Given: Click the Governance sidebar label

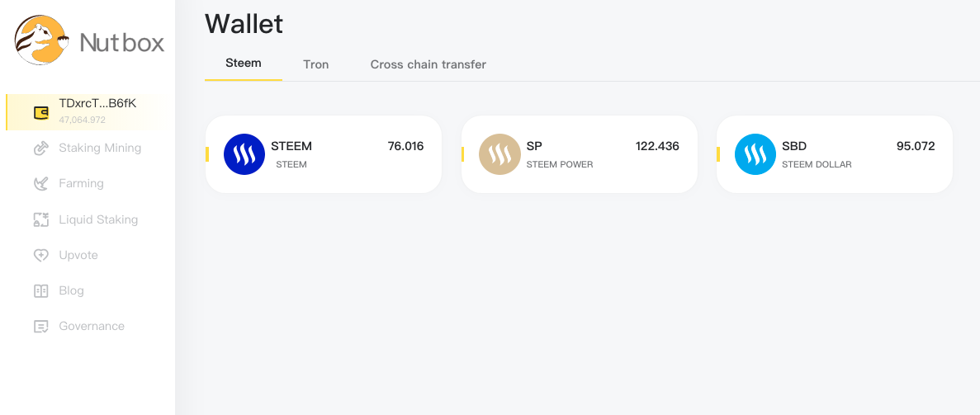Looking at the screenshot, I should (x=92, y=326).
